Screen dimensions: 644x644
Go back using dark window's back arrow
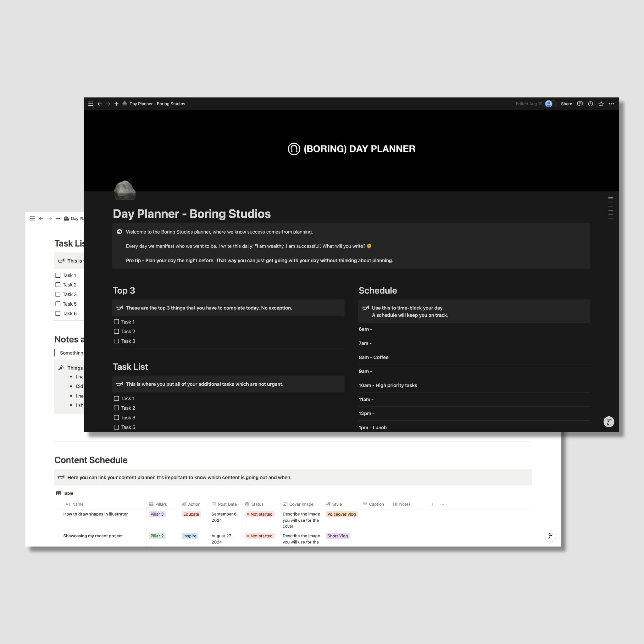pos(99,104)
